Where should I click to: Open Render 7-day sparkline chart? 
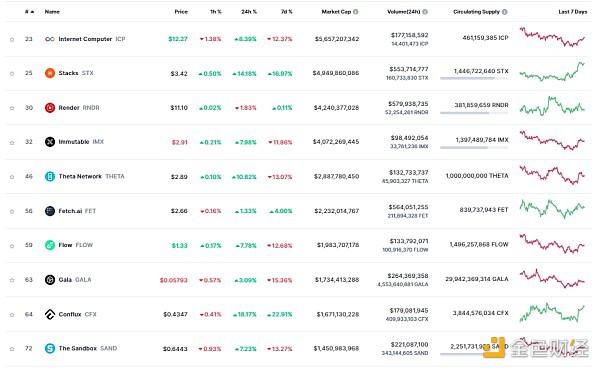[552, 106]
